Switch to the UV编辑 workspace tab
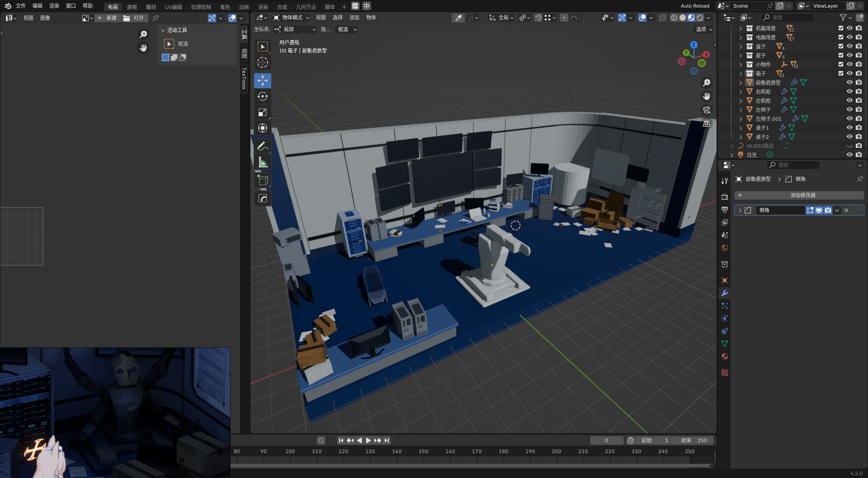 (x=173, y=7)
